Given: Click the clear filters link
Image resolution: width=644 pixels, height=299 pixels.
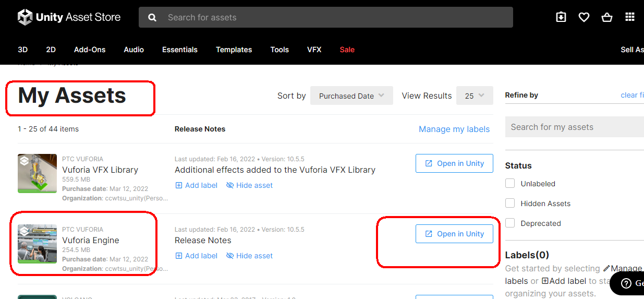Looking at the screenshot, I should 632,95.
